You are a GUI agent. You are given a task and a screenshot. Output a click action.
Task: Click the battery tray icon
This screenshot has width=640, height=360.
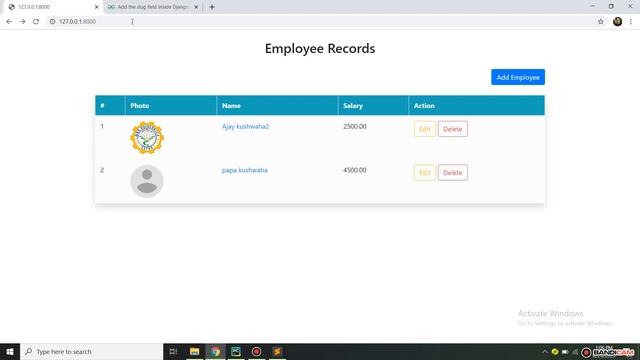565,351
